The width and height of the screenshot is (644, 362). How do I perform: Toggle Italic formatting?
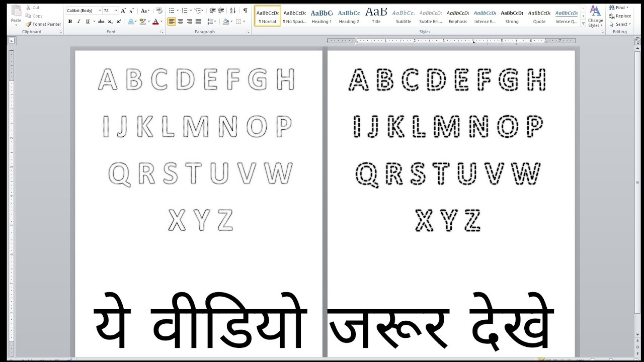pyautogui.click(x=78, y=22)
